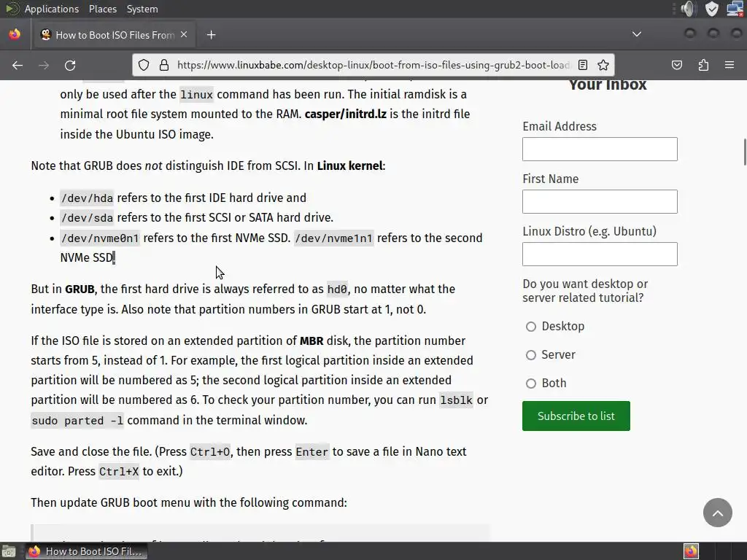Go back to the previous page
747x560 pixels.
point(18,65)
